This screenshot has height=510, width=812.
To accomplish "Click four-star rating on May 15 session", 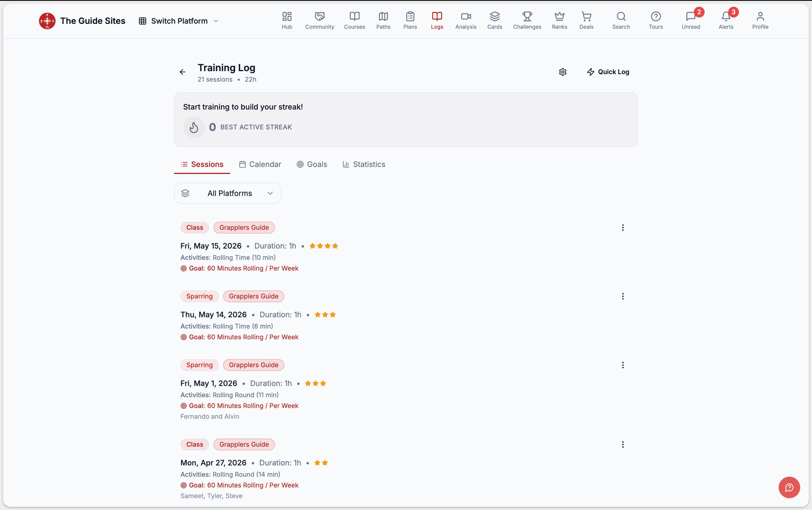I will click(x=324, y=246).
